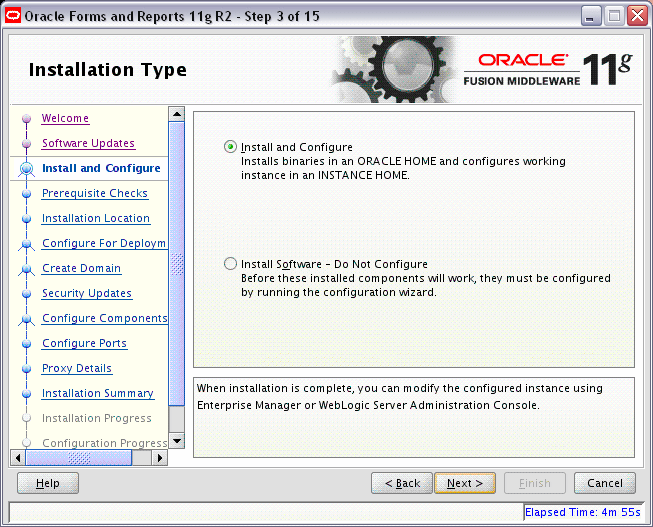The image size is (653, 527).
Task: Click the active Install and Configure step icon
Action: pos(27,169)
